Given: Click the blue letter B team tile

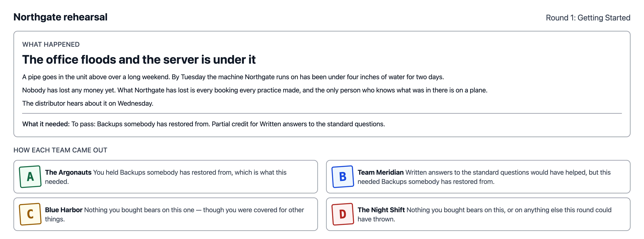Looking at the screenshot, I should pos(343,177).
